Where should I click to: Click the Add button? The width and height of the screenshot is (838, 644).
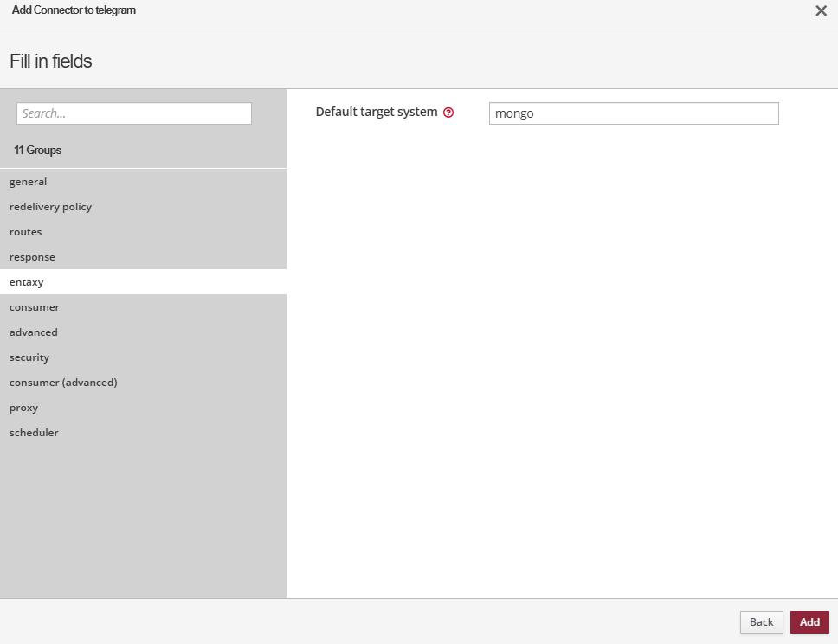[809, 622]
